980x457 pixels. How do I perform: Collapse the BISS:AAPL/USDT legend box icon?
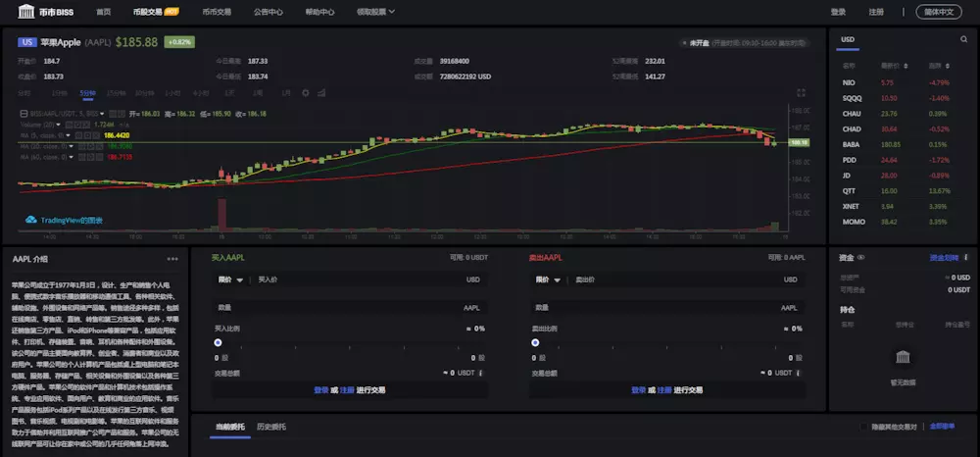point(24,114)
